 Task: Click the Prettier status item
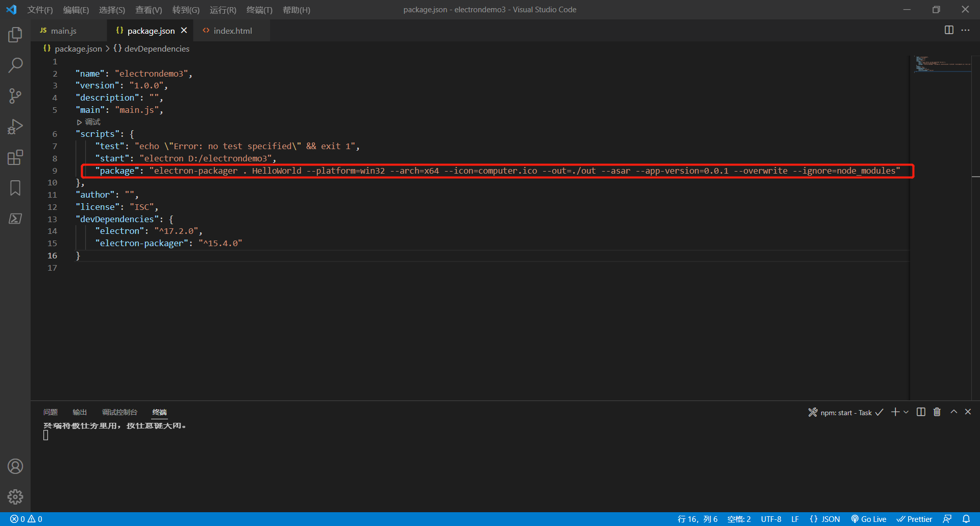[x=915, y=519]
